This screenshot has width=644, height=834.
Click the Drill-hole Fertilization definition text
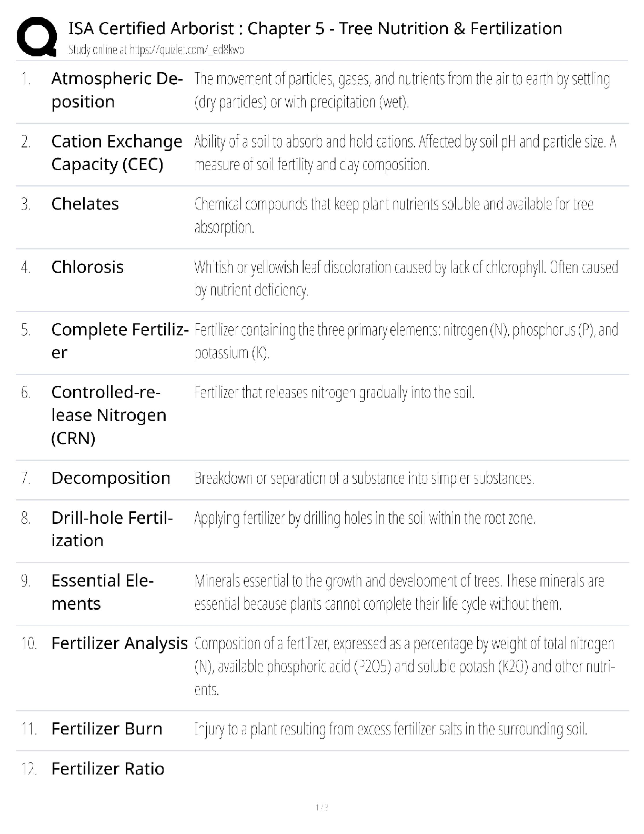coord(365,519)
